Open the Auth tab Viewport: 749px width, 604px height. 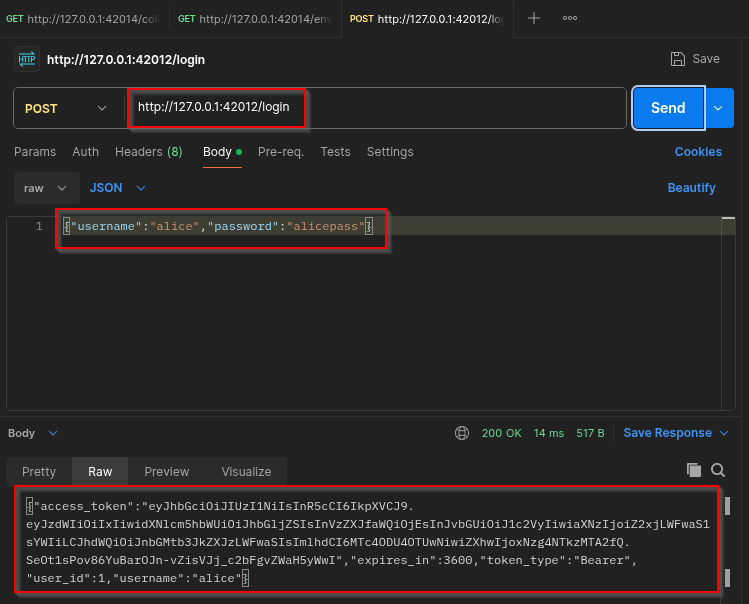[86, 152]
